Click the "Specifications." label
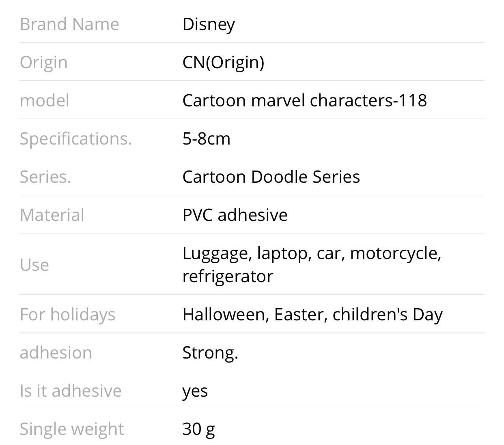The width and height of the screenshot is (504, 445). click(x=76, y=139)
